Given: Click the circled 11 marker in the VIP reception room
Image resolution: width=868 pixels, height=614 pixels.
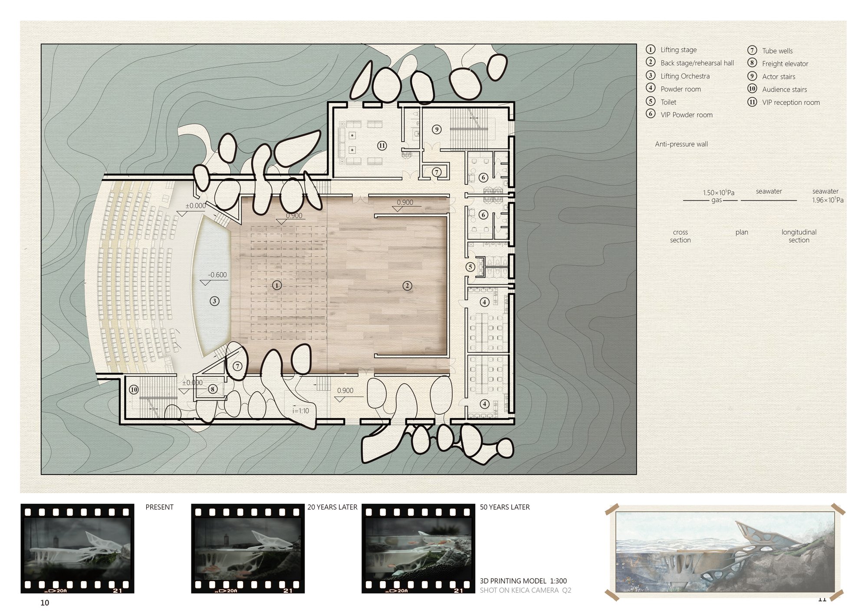Looking at the screenshot, I should pyautogui.click(x=382, y=146).
